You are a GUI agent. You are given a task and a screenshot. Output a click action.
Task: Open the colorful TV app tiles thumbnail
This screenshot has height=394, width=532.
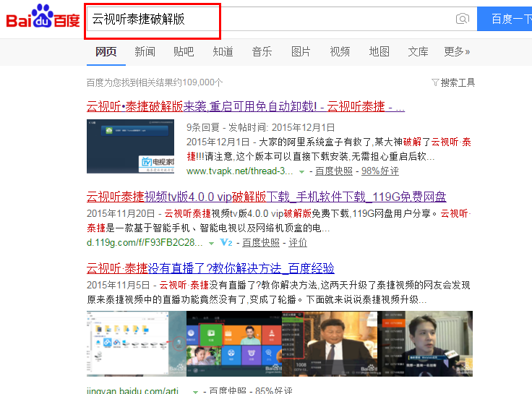tap(234, 343)
